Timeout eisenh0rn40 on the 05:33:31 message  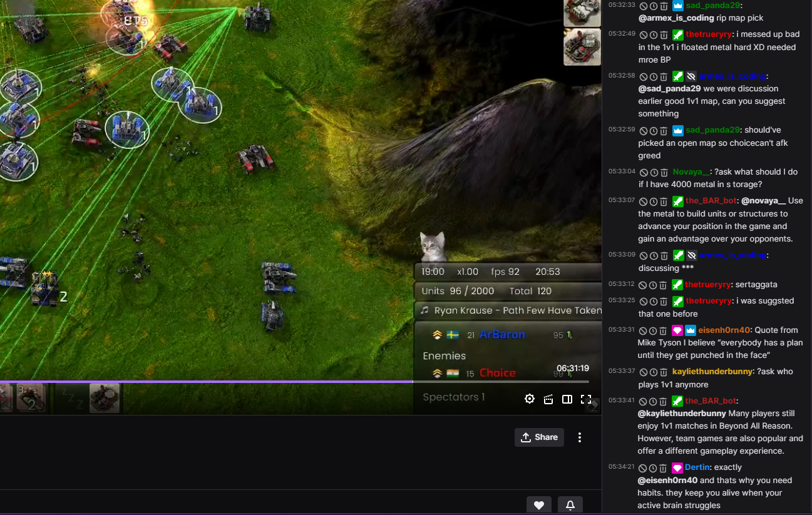(x=654, y=330)
